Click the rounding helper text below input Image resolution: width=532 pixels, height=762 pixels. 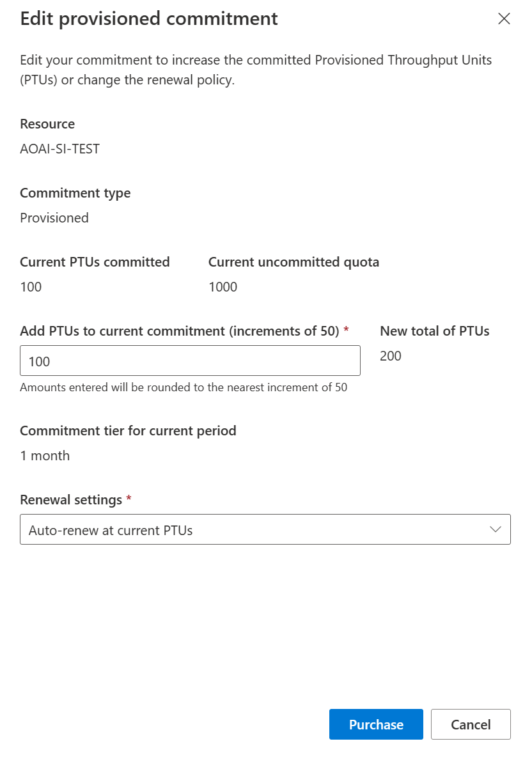[184, 387]
